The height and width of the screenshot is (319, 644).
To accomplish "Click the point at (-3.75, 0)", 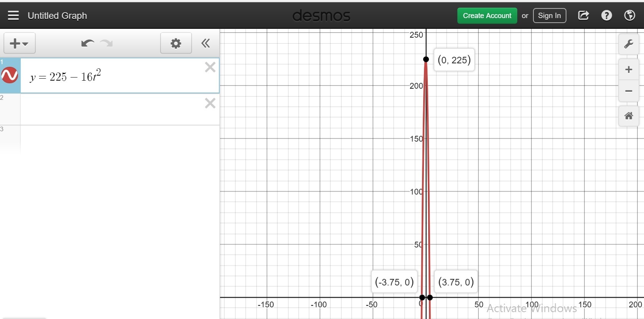I will (x=422, y=298).
